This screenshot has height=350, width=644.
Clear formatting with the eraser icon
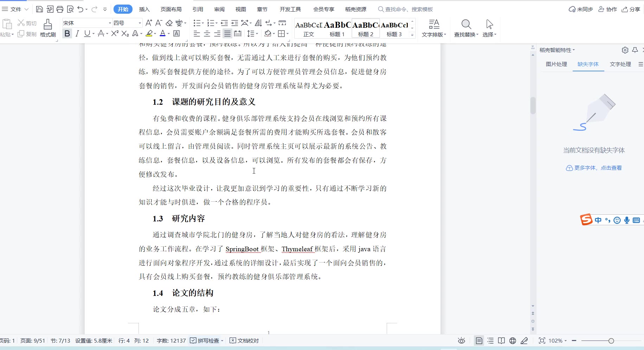click(169, 23)
